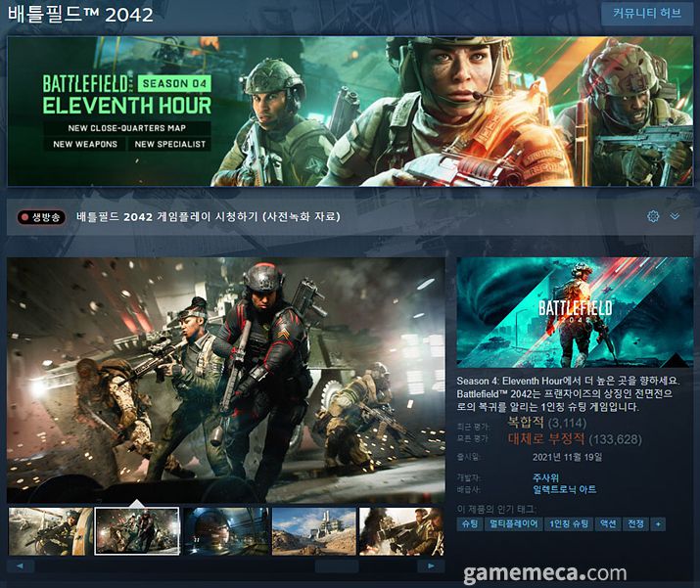Click the red 생방송 live badge
The width and height of the screenshot is (700, 588).
tap(41, 217)
